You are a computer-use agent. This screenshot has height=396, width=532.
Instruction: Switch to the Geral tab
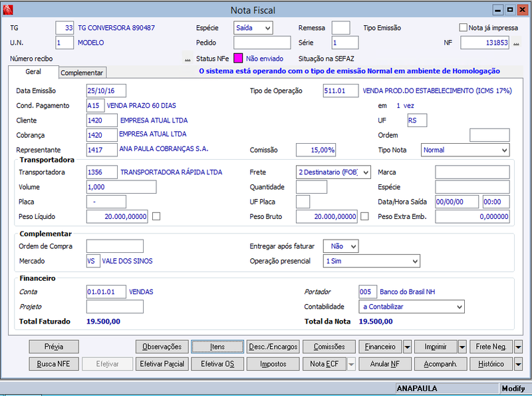[x=33, y=72]
